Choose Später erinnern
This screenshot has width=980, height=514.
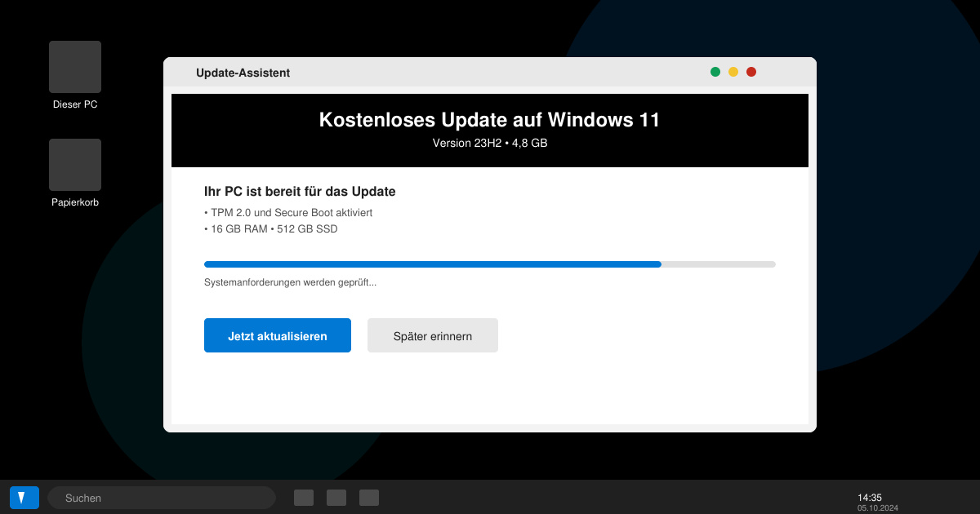tap(433, 335)
